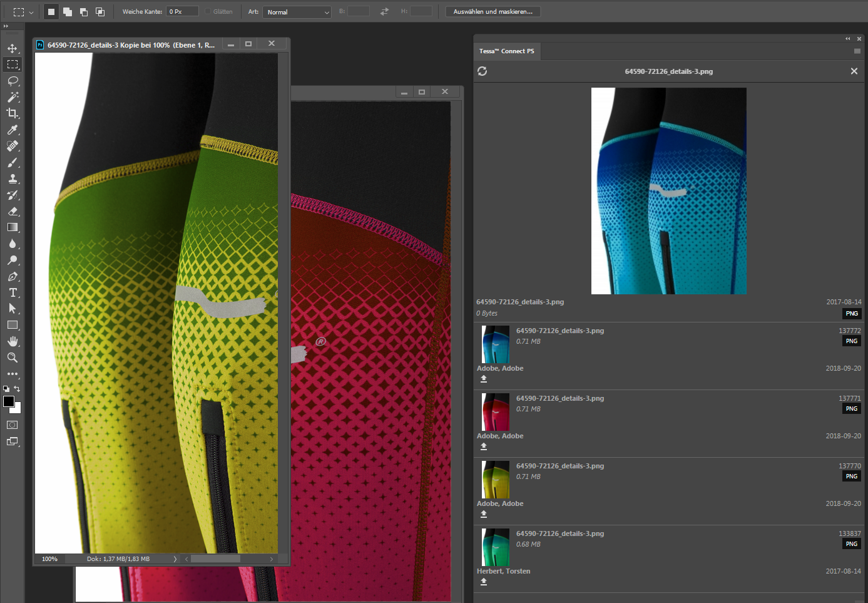Click the Auswählen und maskieren button
Viewport: 868px width, 603px height.
click(x=493, y=12)
